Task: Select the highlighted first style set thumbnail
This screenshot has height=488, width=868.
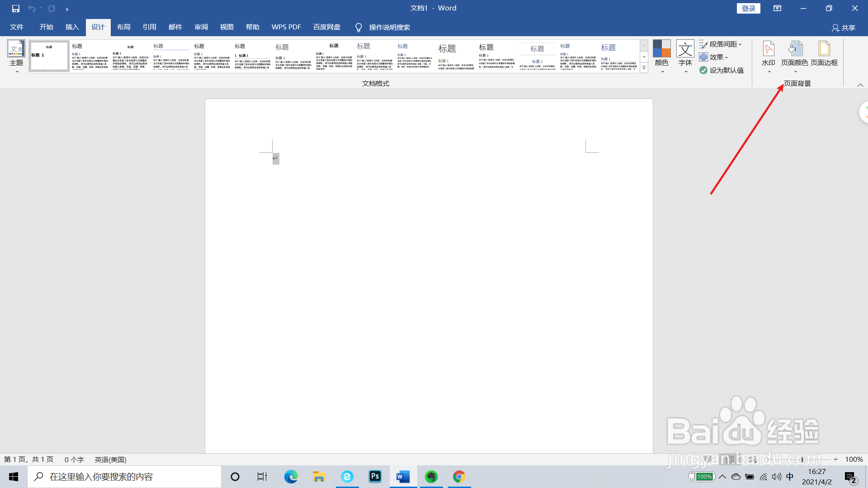Action: pos(49,56)
